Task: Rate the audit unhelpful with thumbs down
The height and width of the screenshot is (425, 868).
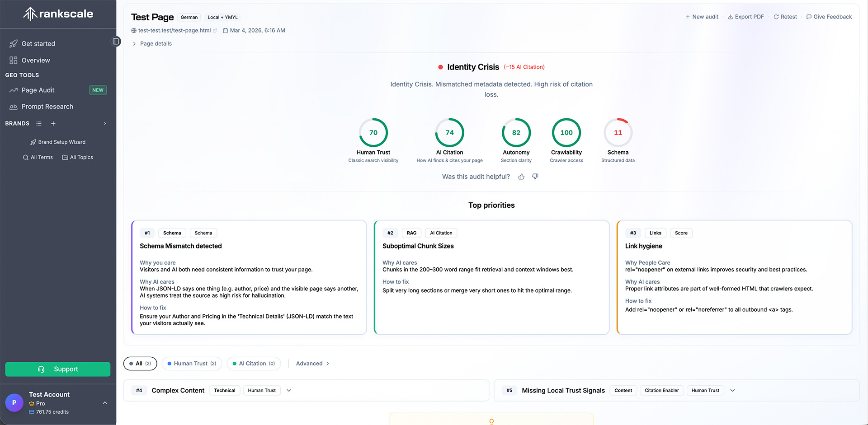Action: click(535, 177)
